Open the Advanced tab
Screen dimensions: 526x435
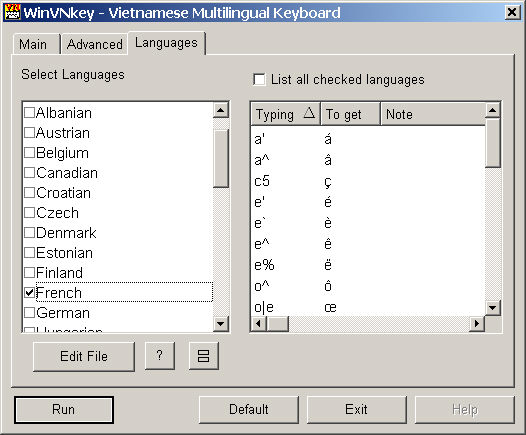(x=95, y=44)
